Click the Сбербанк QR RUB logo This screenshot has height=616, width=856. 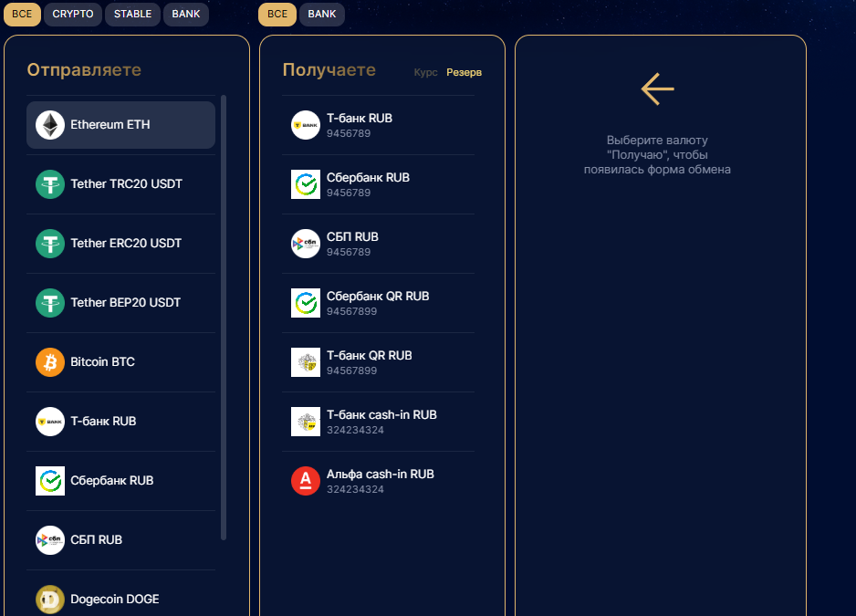(306, 303)
